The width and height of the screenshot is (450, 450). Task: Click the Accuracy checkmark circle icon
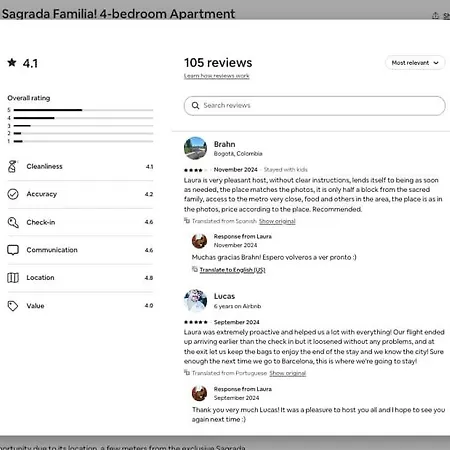13,194
